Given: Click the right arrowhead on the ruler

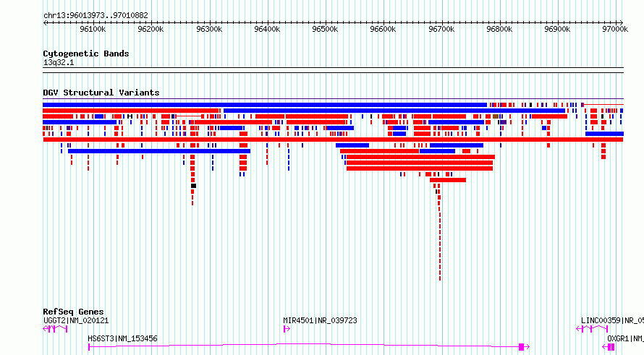Looking at the screenshot, I should (x=621, y=22).
